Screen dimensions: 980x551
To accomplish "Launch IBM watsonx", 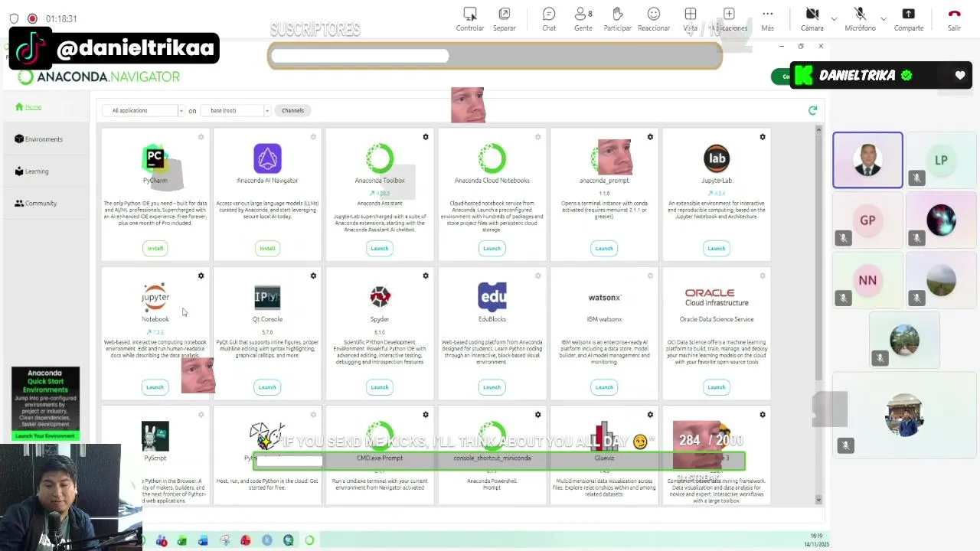I will [x=604, y=387].
